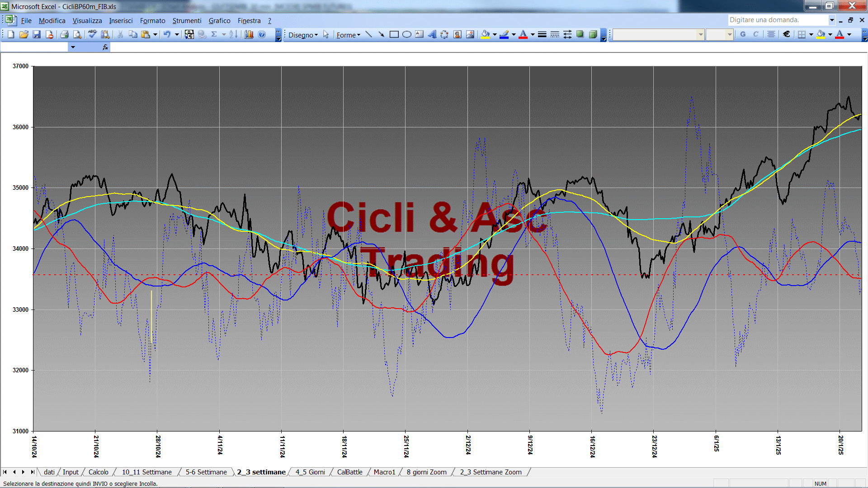Click the Undo arrow icon

point(167,34)
